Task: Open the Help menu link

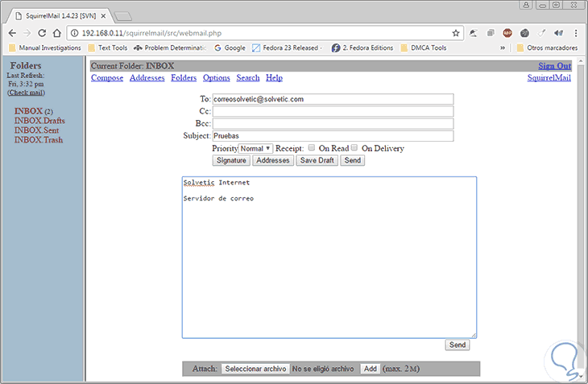Action: [274, 77]
